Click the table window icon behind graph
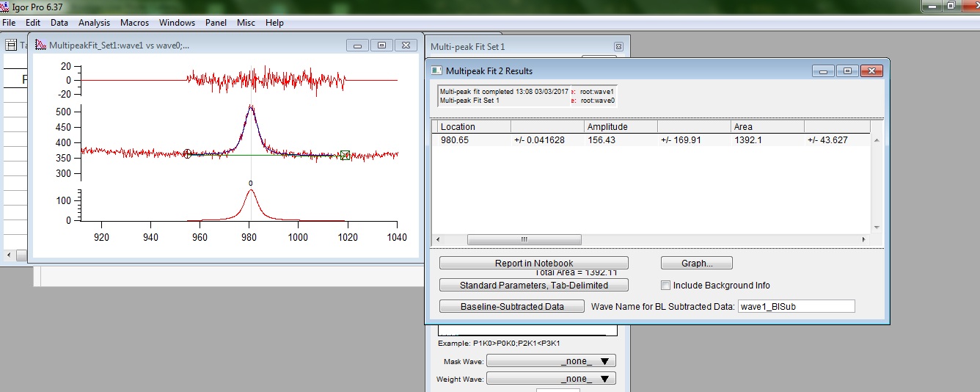The width and height of the screenshot is (980, 392). coord(11,45)
